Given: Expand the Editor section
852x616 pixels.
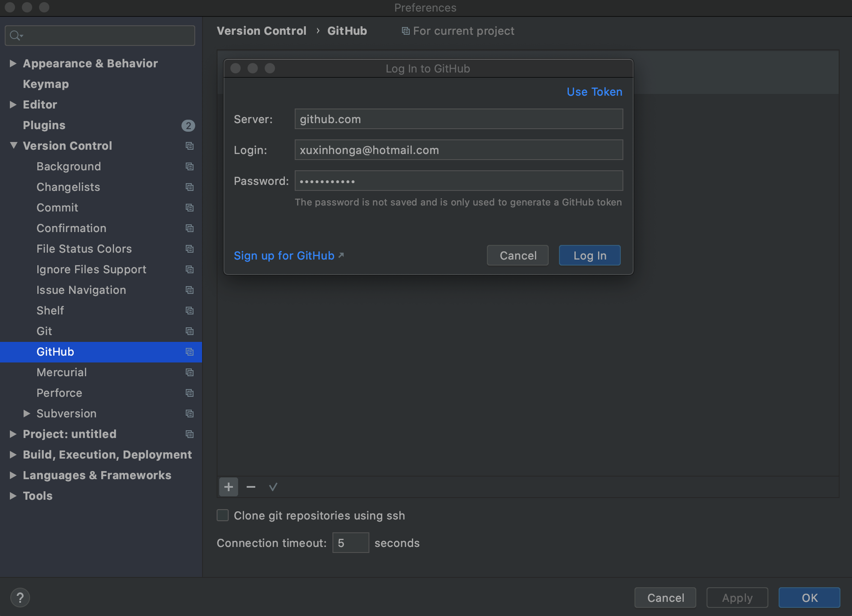Looking at the screenshot, I should tap(13, 105).
